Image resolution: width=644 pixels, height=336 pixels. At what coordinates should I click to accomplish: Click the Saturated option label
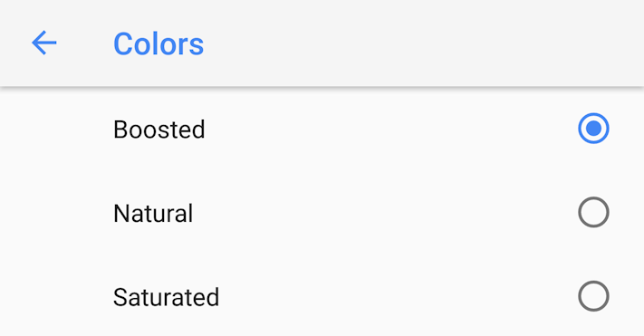click(x=166, y=297)
